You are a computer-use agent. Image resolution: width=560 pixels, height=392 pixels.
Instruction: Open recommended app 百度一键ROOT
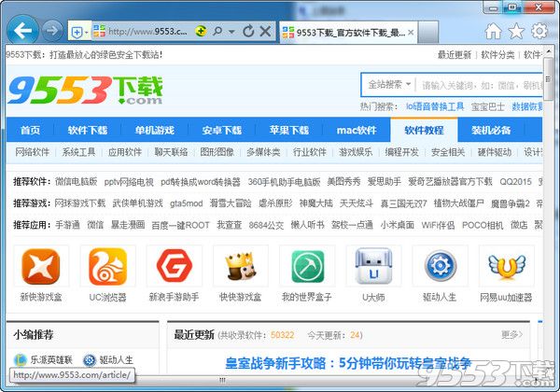coord(180,225)
